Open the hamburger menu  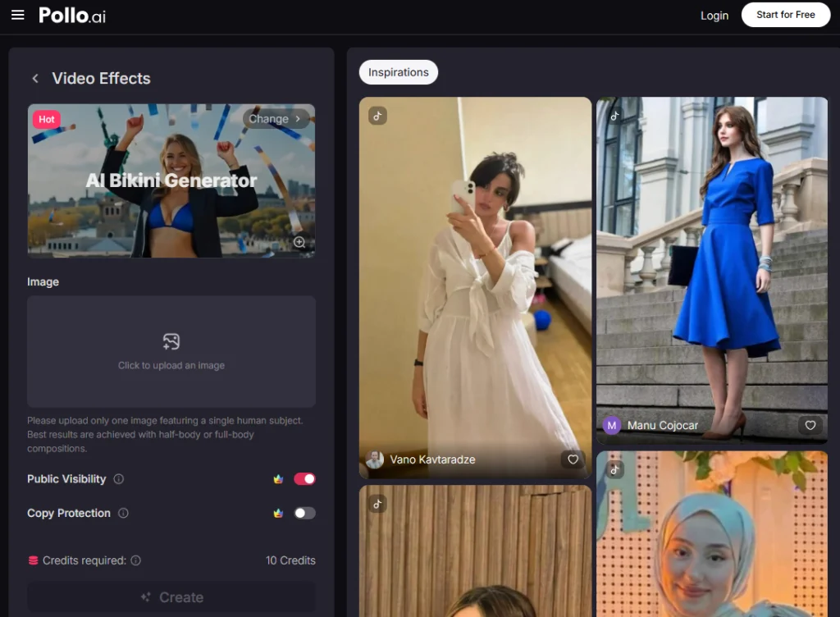coord(17,15)
